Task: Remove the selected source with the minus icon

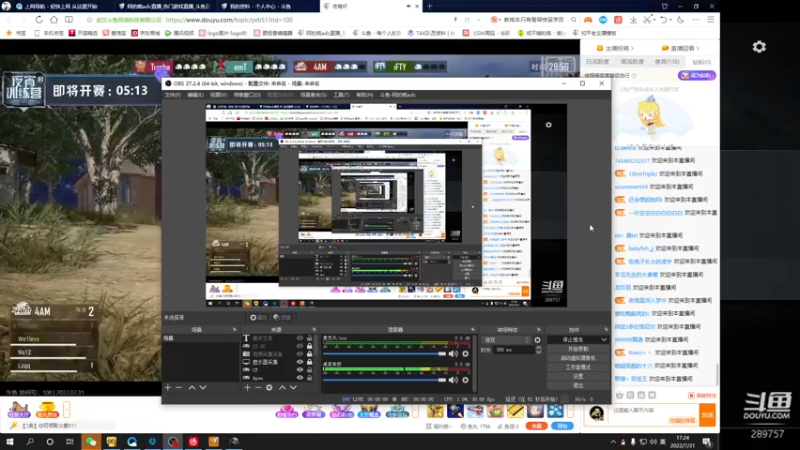Action: [258, 388]
